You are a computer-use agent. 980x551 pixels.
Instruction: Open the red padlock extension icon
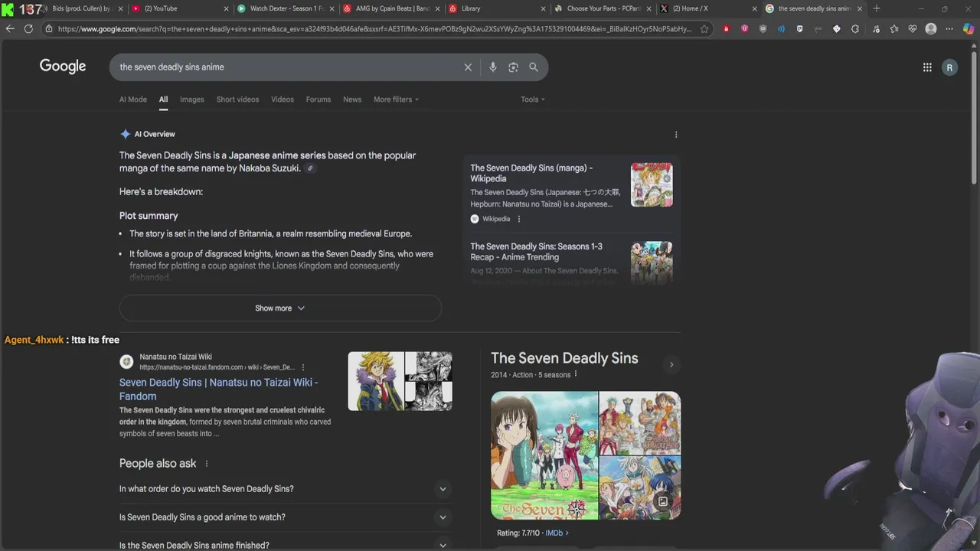coord(726,29)
